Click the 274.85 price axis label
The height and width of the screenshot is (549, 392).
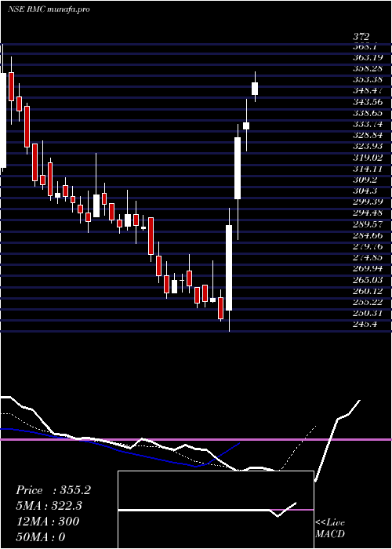pos(368,257)
